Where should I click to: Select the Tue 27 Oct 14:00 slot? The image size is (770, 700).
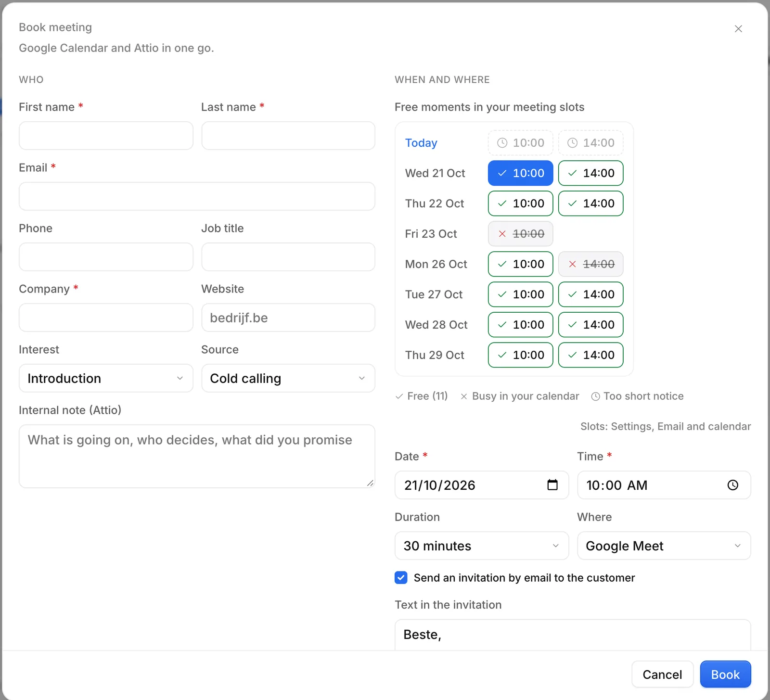coord(591,294)
